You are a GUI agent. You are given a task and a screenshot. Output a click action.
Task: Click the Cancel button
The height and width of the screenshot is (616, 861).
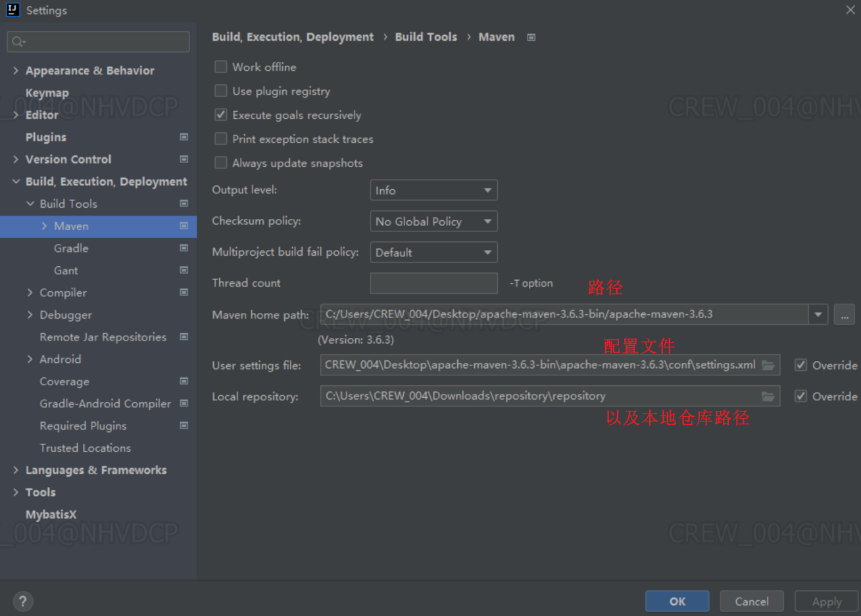752,601
